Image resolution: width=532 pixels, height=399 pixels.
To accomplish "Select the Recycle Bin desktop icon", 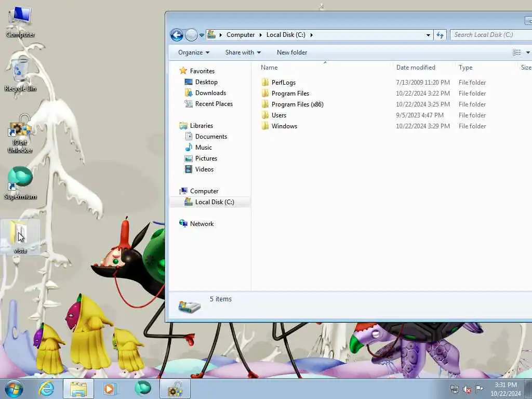I will [x=20, y=75].
